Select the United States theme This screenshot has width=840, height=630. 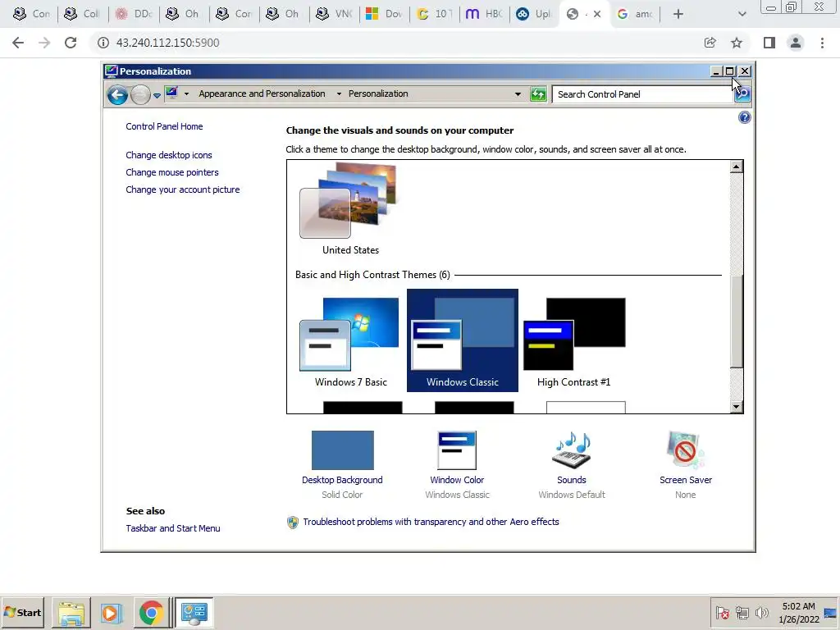click(350, 209)
